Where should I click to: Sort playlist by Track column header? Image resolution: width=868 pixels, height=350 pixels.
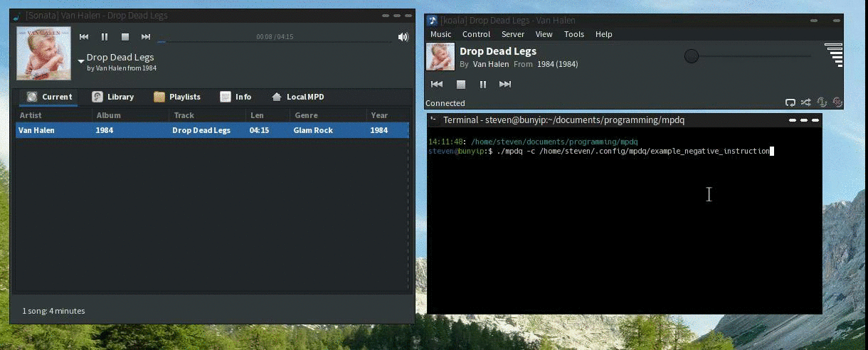[x=208, y=115]
